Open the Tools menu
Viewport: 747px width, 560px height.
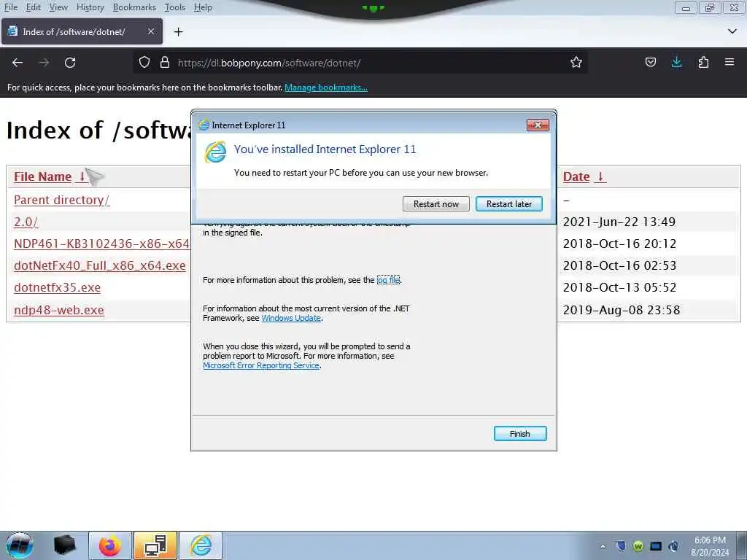[175, 7]
